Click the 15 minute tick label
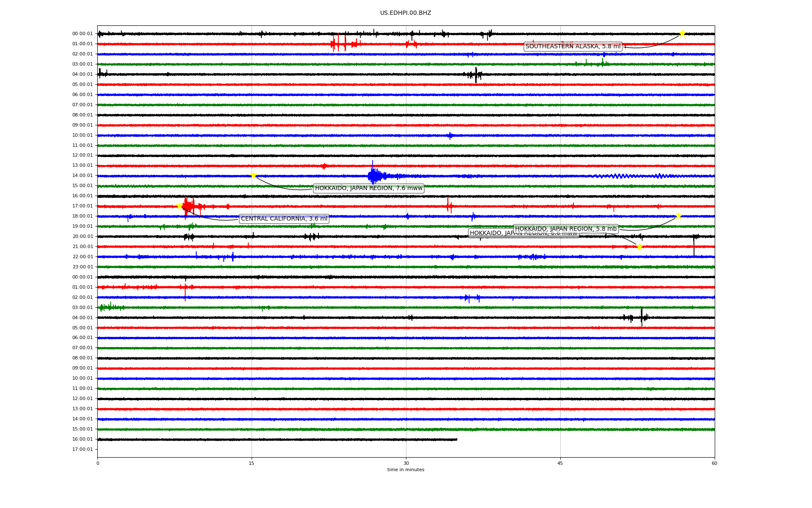This screenshot has height=508, width=812. (252, 463)
